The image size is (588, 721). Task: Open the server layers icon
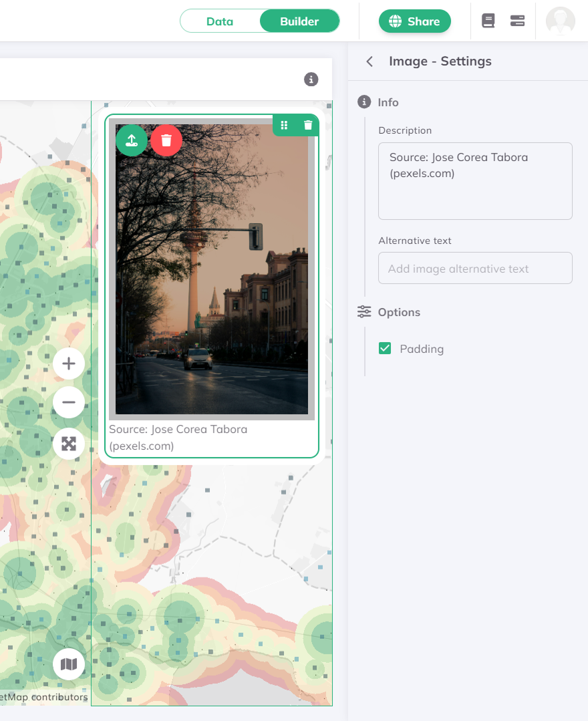[x=517, y=21]
